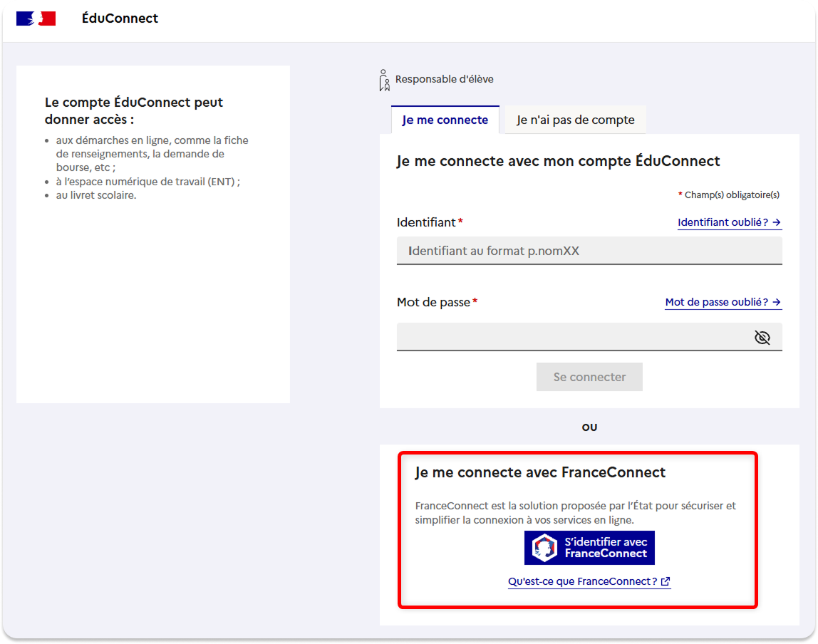Viewport: 818px width, 644px height.
Task: Click the Responsable d'élève person icon
Action: coord(385,80)
